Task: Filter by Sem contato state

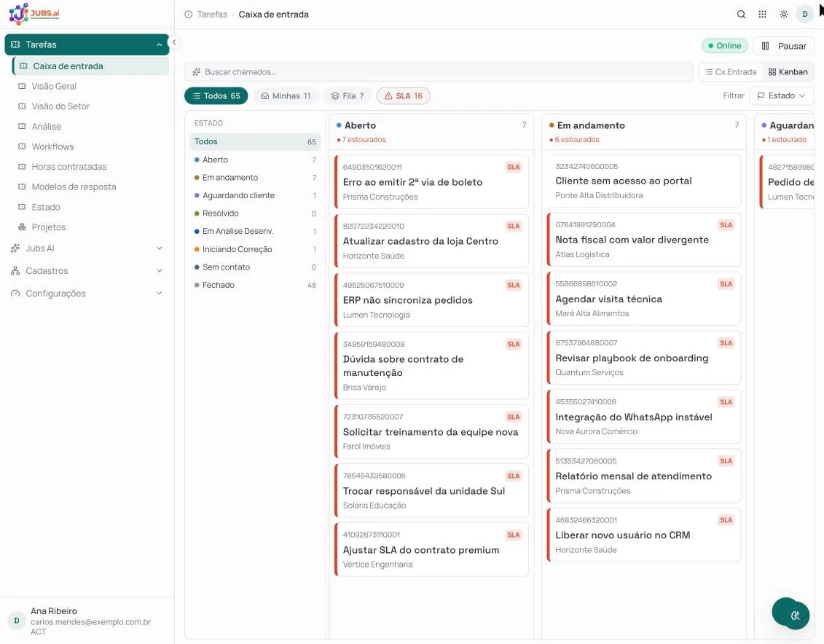Action: click(255, 267)
